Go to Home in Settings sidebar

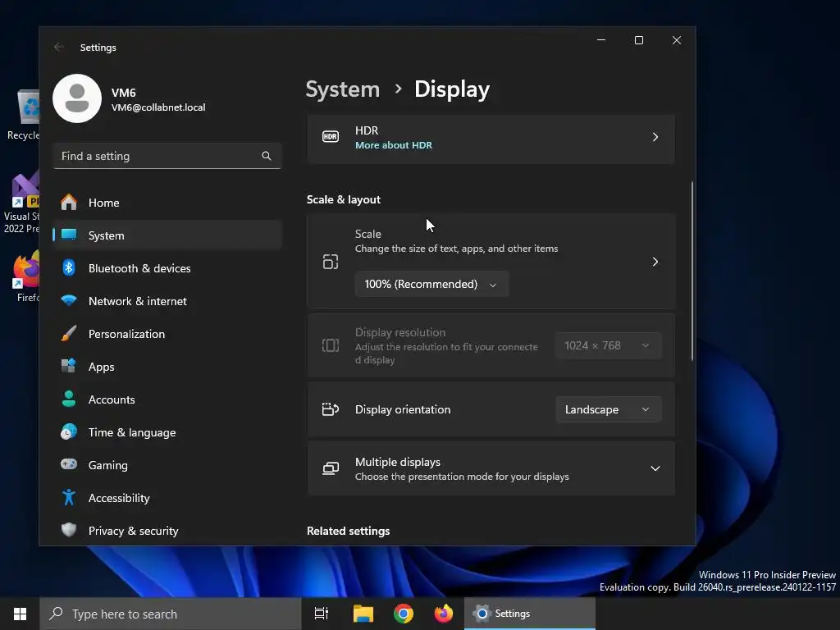[167, 203]
